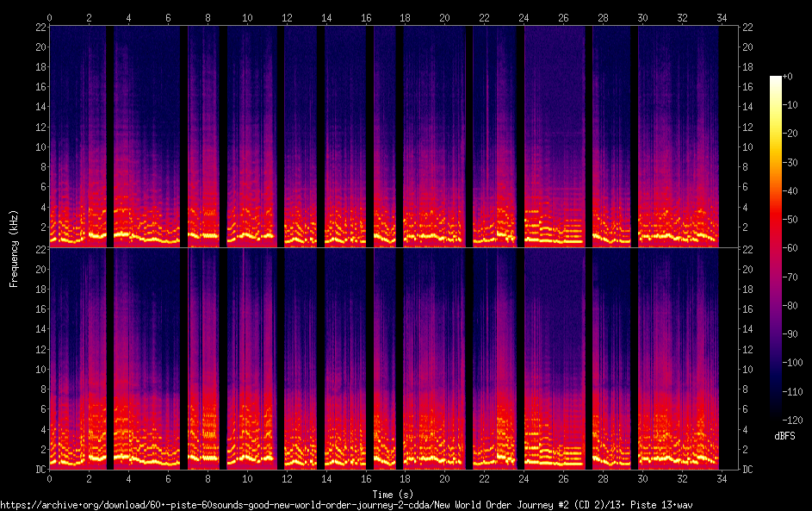Click the "-10" value on the dBFS scale
812x511 pixels.
coord(790,105)
